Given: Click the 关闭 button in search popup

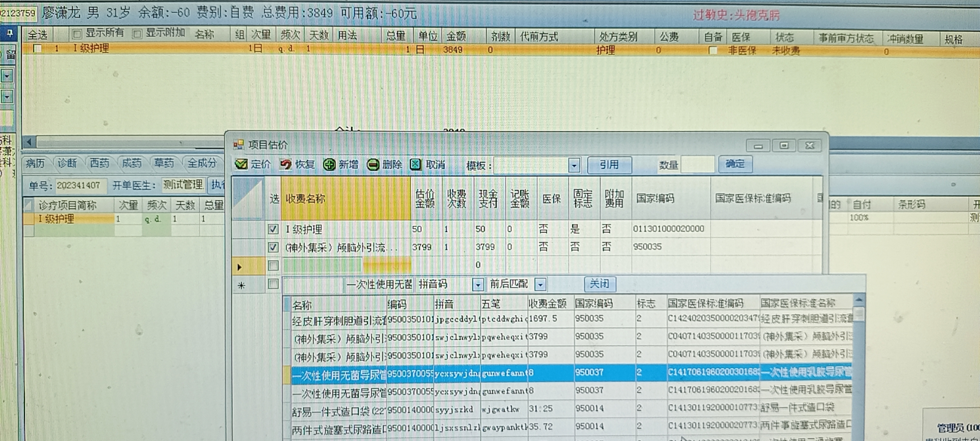Looking at the screenshot, I should (599, 284).
